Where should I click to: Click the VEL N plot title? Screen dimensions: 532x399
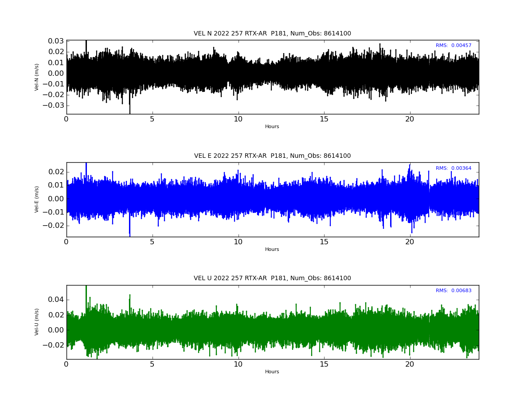272,34
